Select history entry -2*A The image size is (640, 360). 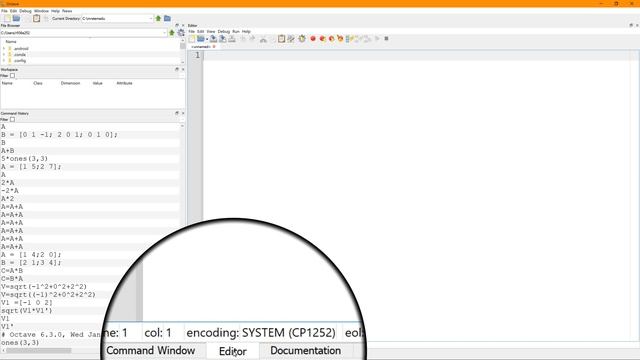[x=10, y=191]
